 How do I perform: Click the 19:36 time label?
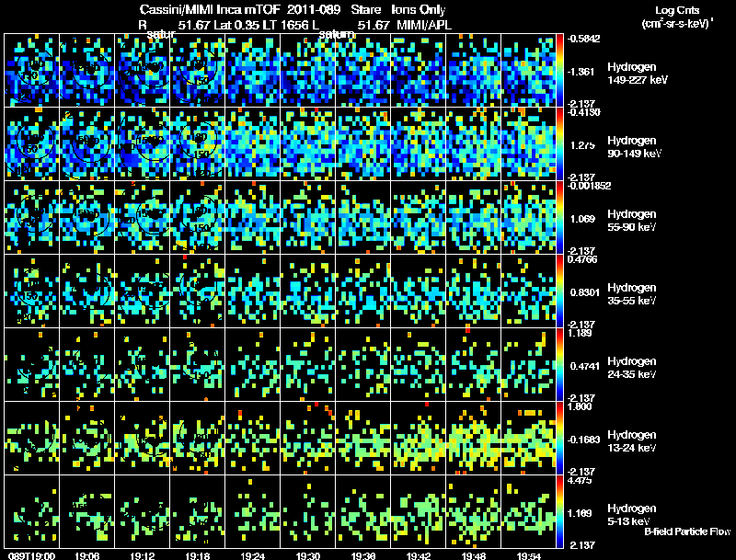pos(362,556)
